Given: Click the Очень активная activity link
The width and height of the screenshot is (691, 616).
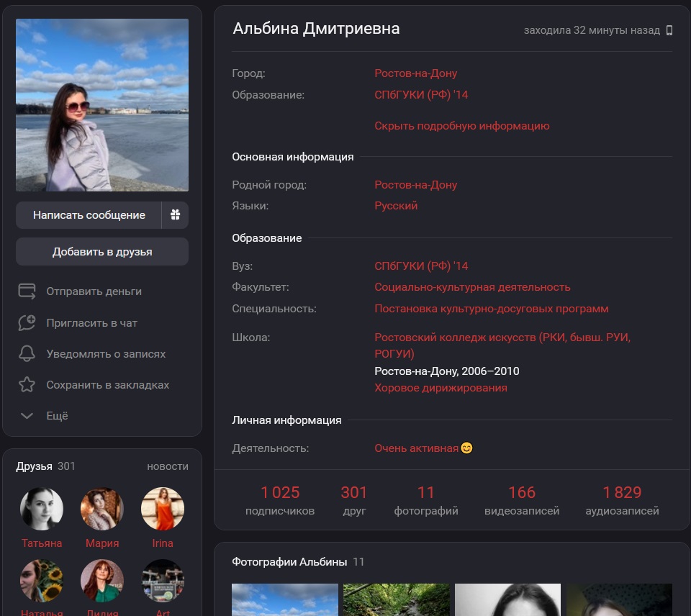Looking at the screenshot, I should pos(417,448).
